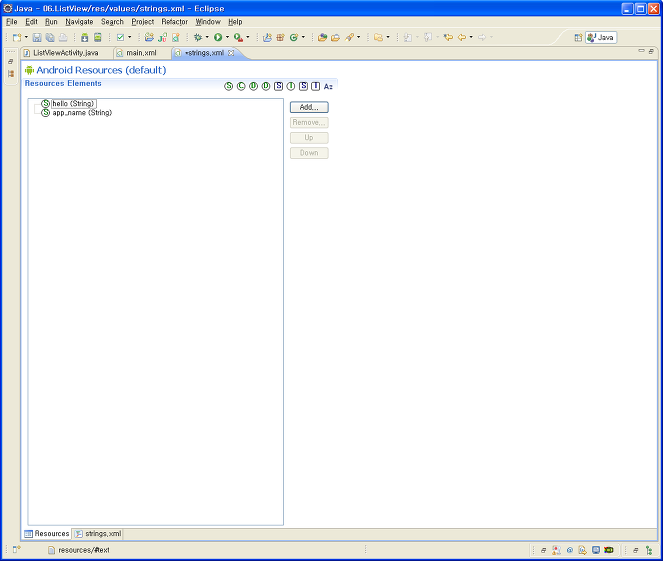Click the New Java Project icon
Screen dimensions: 663x561
267,38
